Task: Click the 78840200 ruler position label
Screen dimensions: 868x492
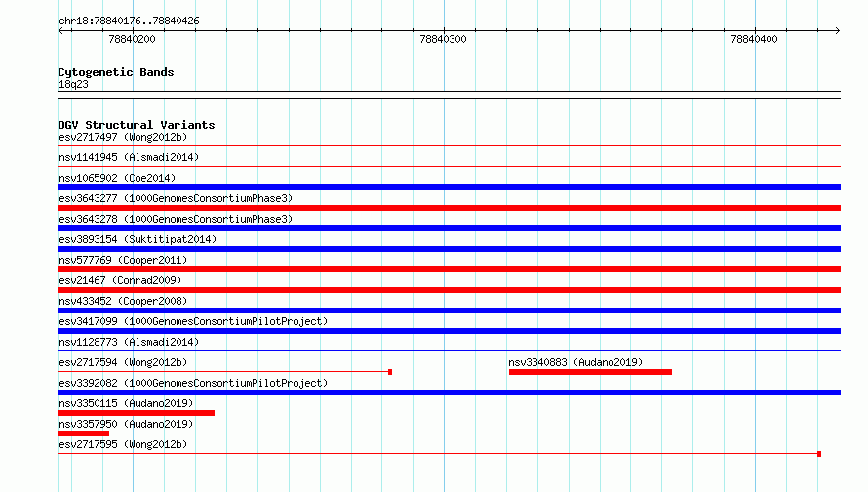Action: click(132, 39)
